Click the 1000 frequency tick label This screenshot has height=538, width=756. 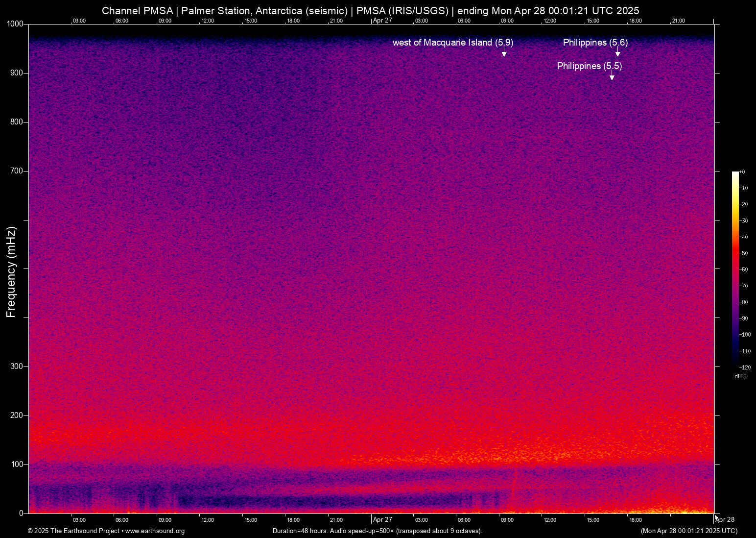tap(16, 24)
